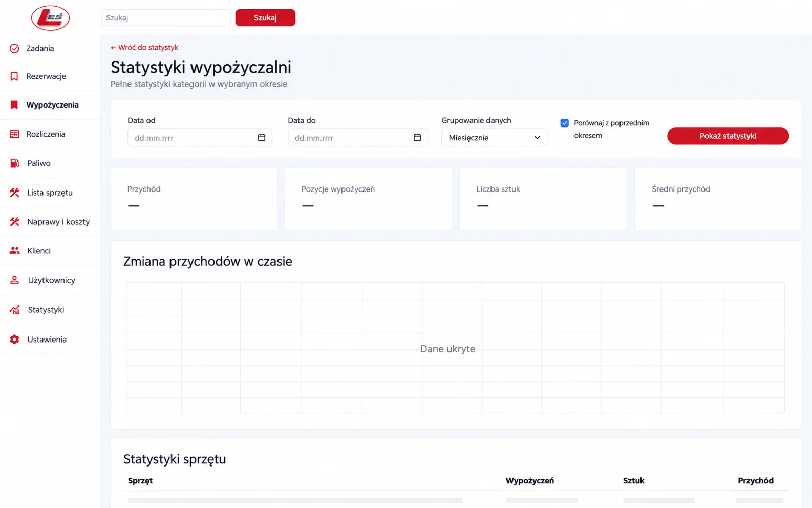Click the Statystyki chart icon
Screen dimensions: 812x508
(14, 310)
